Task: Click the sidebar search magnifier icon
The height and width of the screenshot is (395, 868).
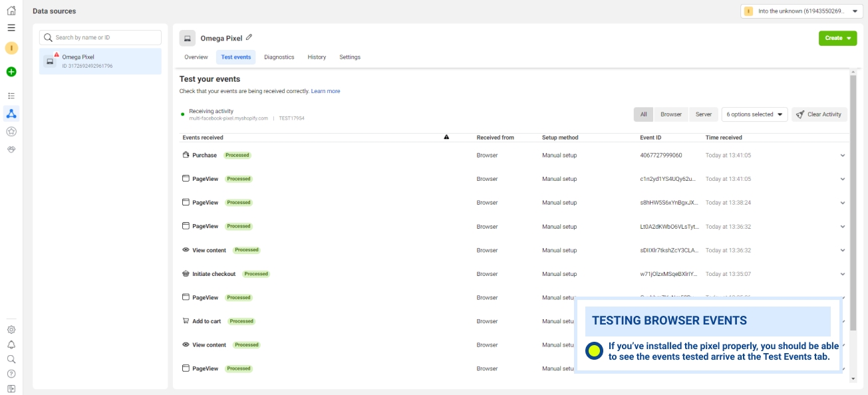Action: (11, 359)
